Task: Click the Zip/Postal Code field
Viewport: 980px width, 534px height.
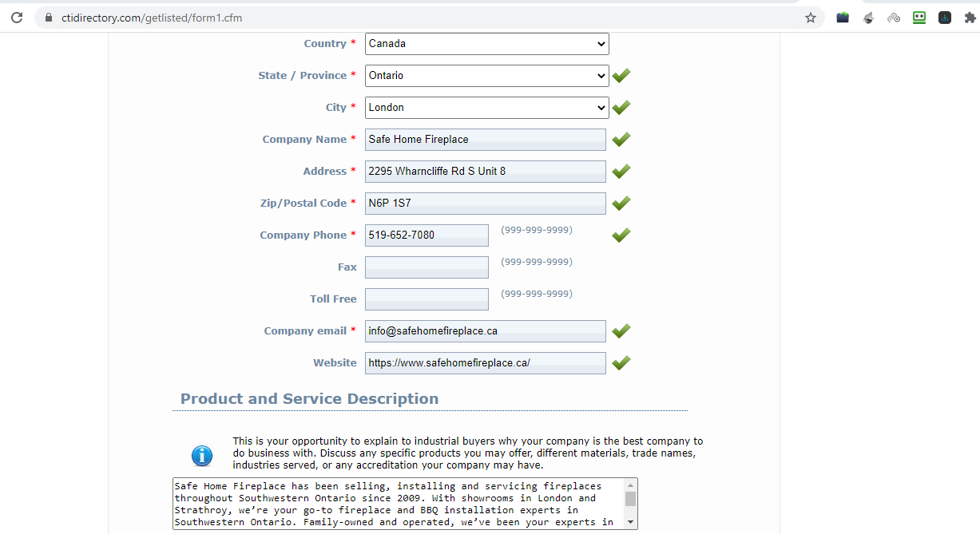Action: pyautogui.click(x=486, y=204)
